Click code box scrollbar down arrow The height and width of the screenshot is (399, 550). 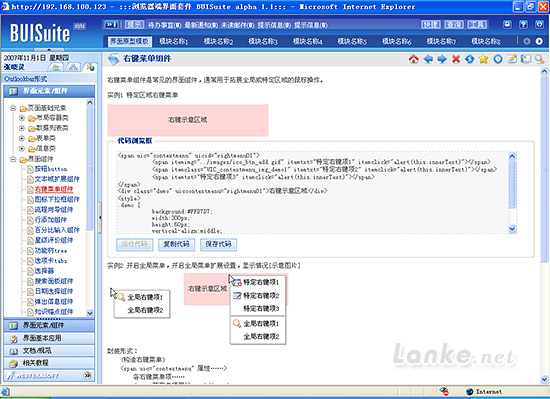pos(512,229)
